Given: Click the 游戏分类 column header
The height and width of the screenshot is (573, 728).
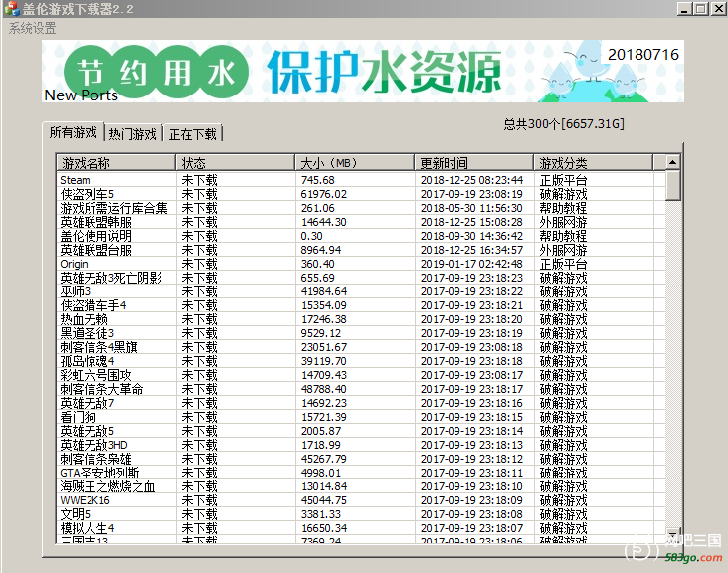Looking at the screenshot, I should [x=594, y=162].
